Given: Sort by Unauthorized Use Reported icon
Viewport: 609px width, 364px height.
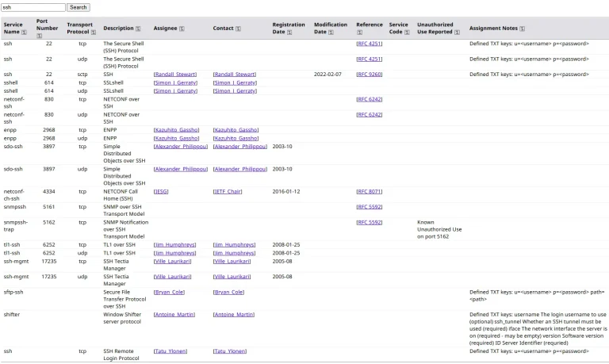Looking at the screenshot, I should click(457, 33).
